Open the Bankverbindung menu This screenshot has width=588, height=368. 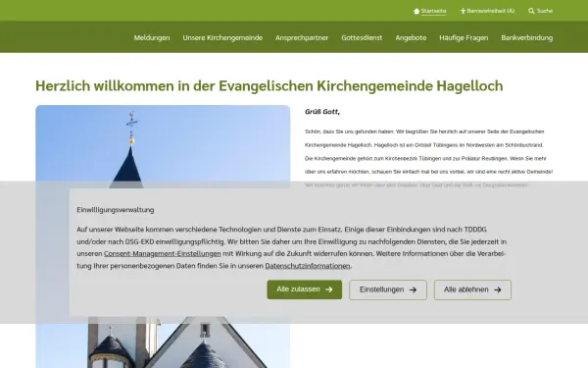tap(527, 38)
